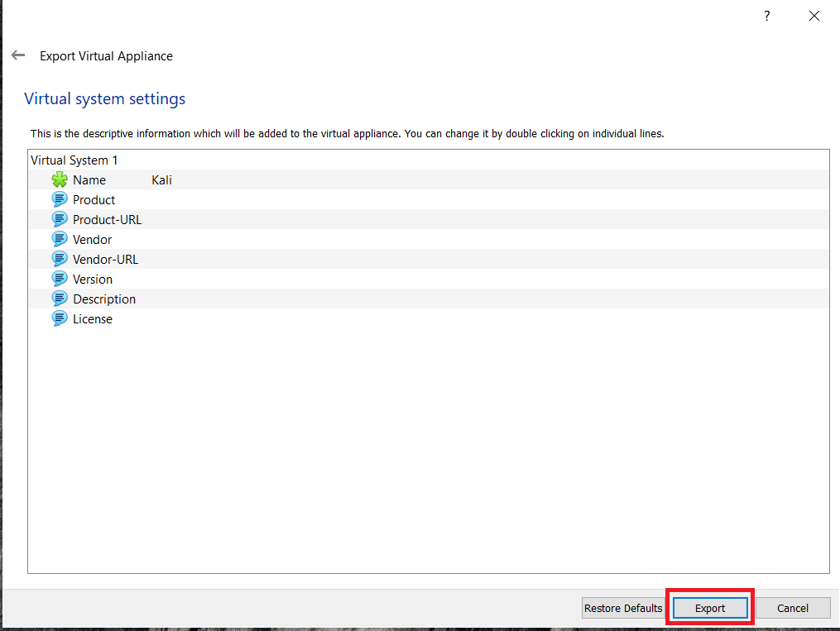Image resolution: width=840 pixels, height=631 pixels.
Task: Select the Virtual System 1 header
Action: 74,160
